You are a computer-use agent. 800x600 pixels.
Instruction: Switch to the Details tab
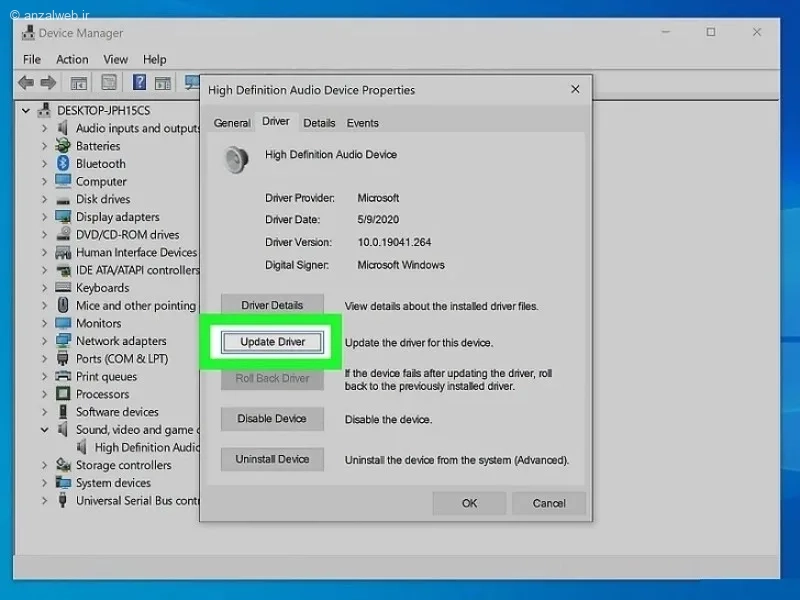[319, 123]
